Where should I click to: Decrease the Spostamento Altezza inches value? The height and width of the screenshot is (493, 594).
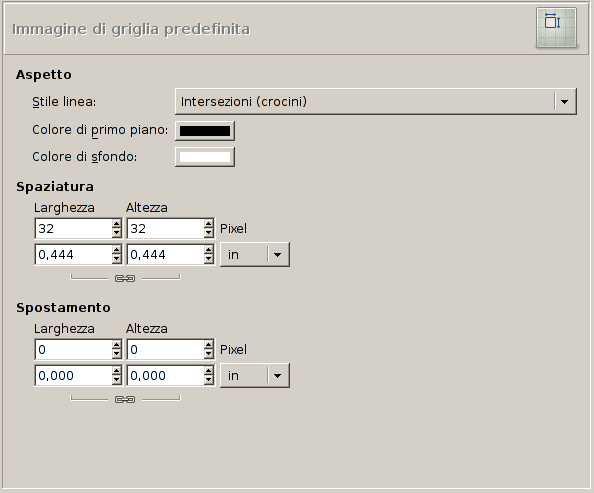pos(209,380)
